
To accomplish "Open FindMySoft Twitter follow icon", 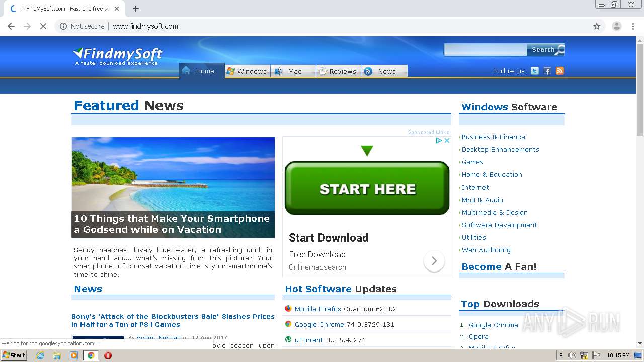I will click(x=535, y=71).
